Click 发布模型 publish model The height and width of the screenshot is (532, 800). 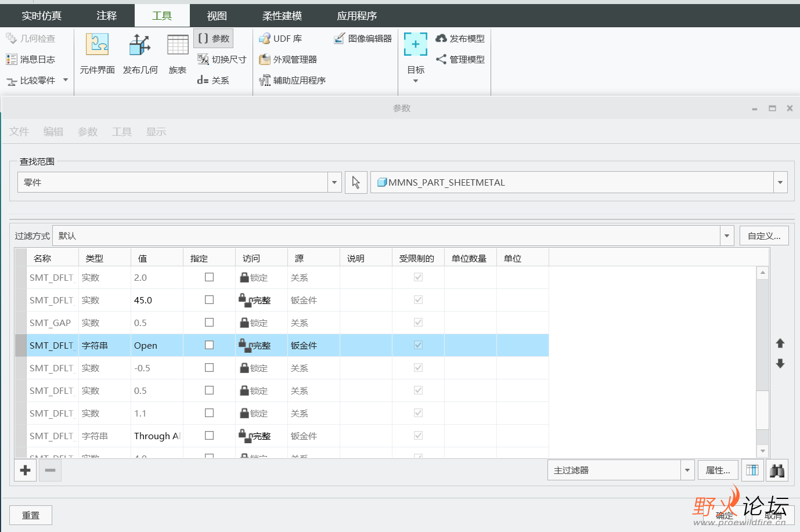click(x=460, y=38)
